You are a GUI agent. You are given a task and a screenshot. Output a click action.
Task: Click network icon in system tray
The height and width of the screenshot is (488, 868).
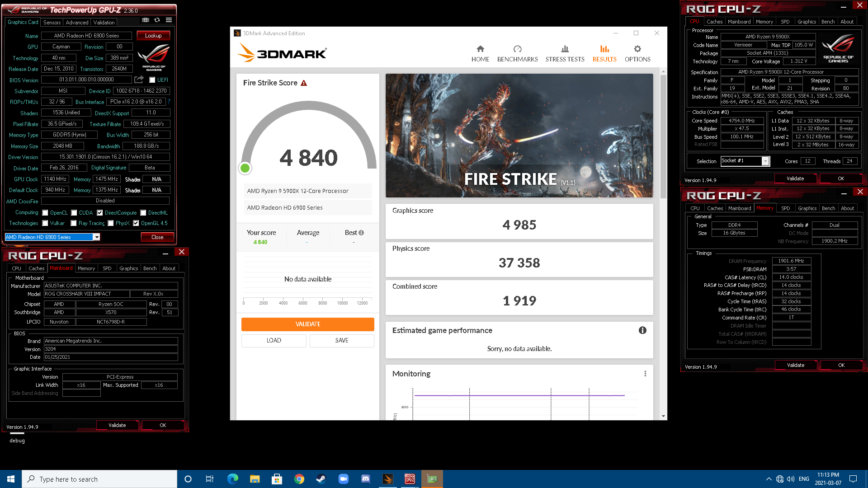pos(780,479)
